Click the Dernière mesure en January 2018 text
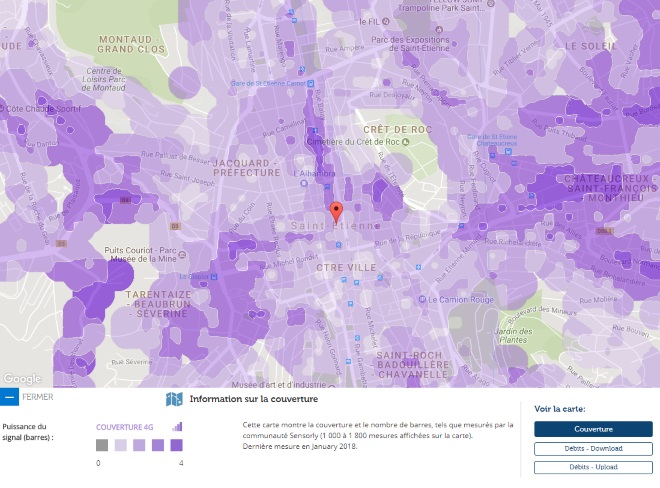Viewport: 660px width, 488px height. click(300, 446)
